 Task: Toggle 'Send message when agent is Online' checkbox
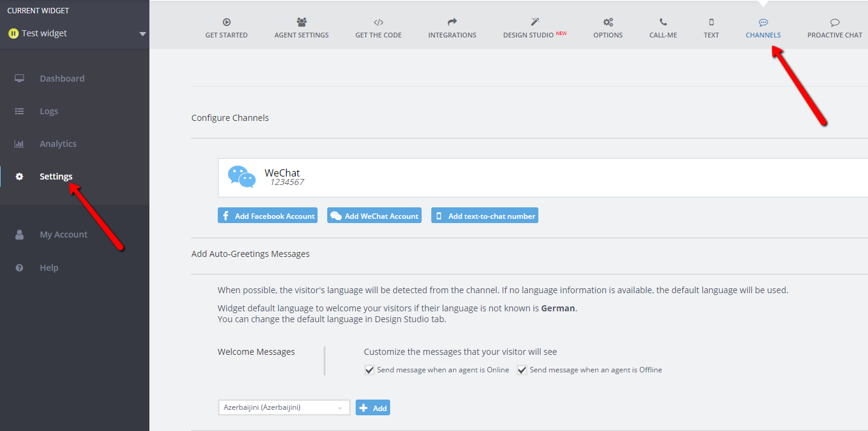click(x=369, y=370)
